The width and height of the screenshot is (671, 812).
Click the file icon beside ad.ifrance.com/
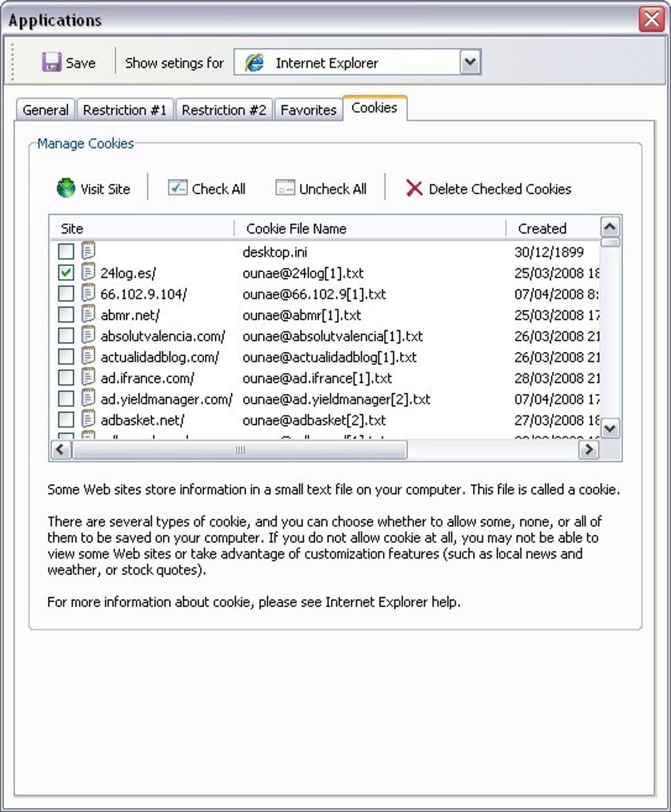(89, 377)
